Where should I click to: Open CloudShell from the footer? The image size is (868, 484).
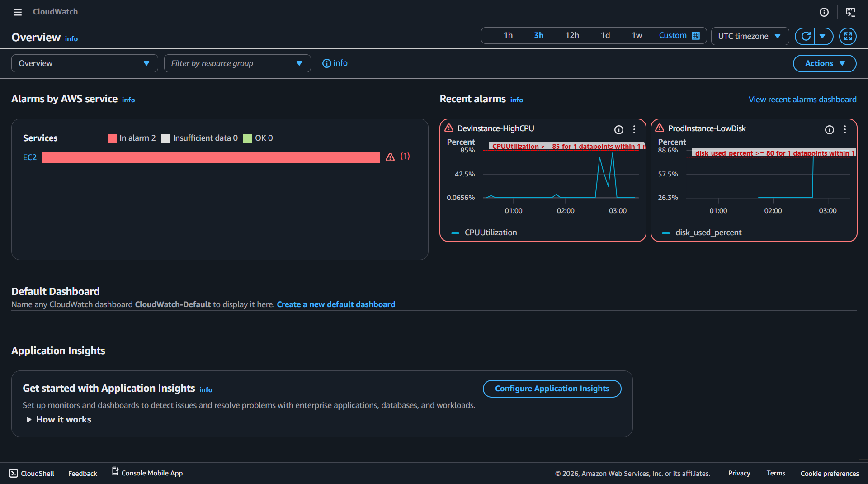click(x=32, y=473)
